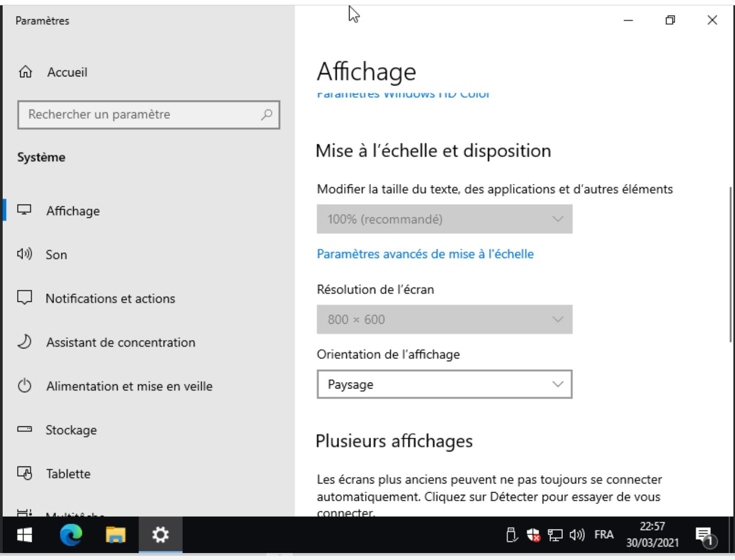The height and width of the screenshot is (560, 735).
Task: Click the Accueil home icon
Action: pyautogui.click(x=25, y=72)
